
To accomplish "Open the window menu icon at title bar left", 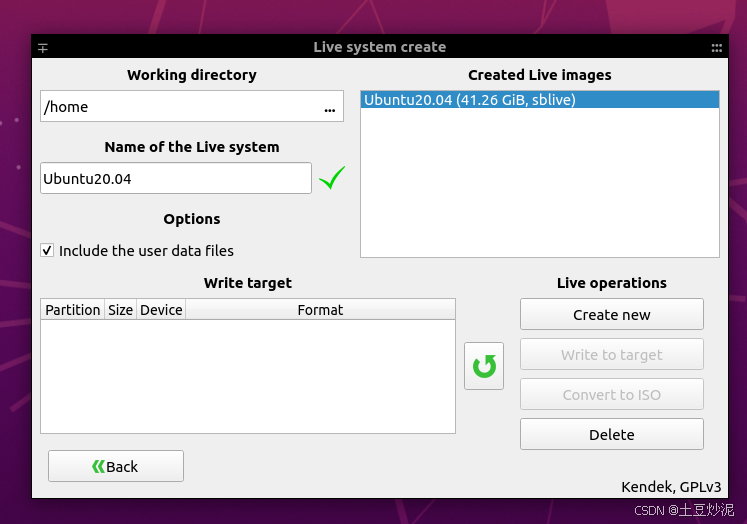I will point(43,48).
